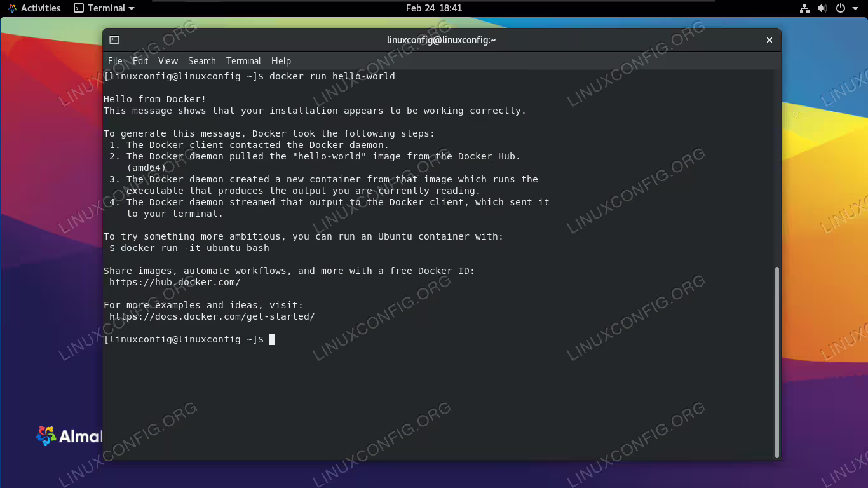This screenshot has width=868, height=488.
Task: Click the 'docker run hello-world' command text
Action: [x=332, y=76]
